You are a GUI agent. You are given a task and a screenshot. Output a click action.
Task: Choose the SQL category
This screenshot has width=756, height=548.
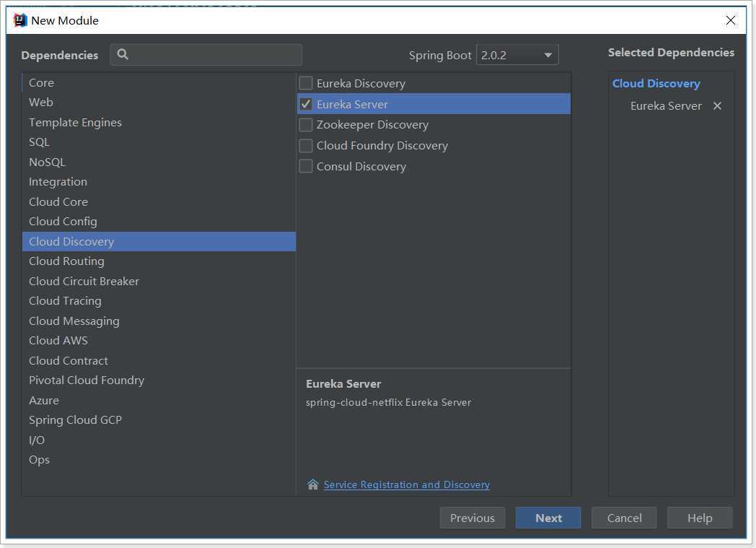pos(159,142)
